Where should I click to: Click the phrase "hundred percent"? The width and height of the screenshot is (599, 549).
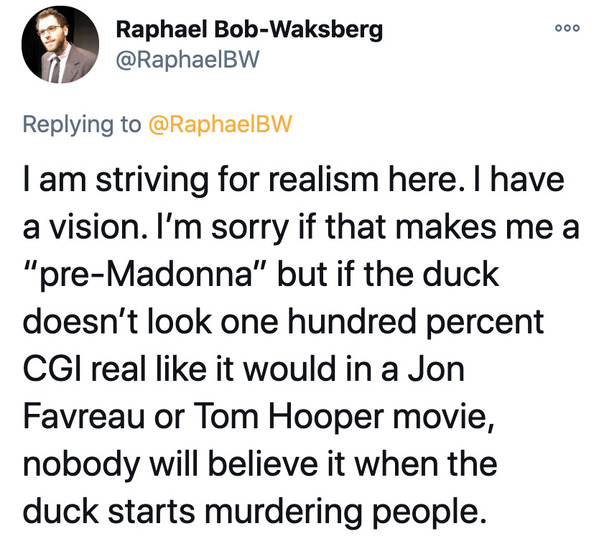415,322
